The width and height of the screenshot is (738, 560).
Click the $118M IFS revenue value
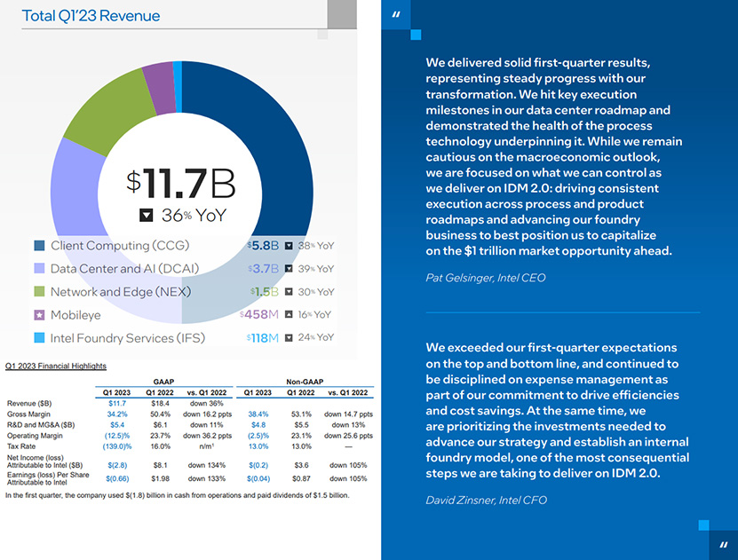tap(263, 338)
